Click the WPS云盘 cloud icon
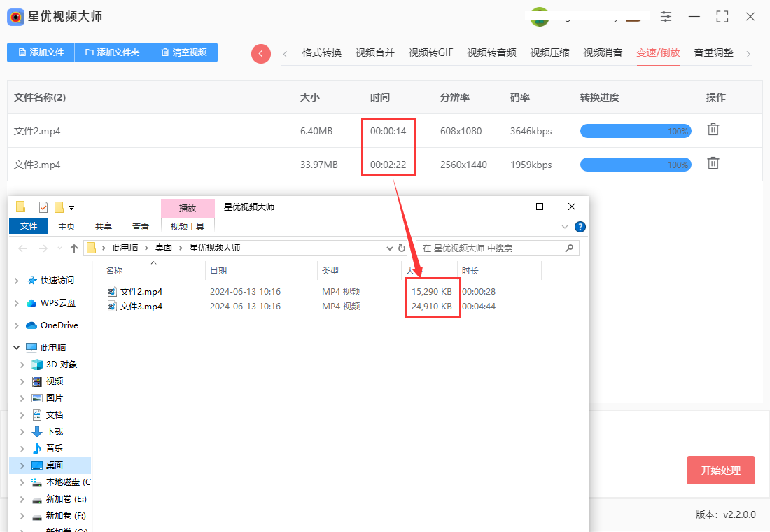This screenshot has width=770, height=532. pos(31,303)
